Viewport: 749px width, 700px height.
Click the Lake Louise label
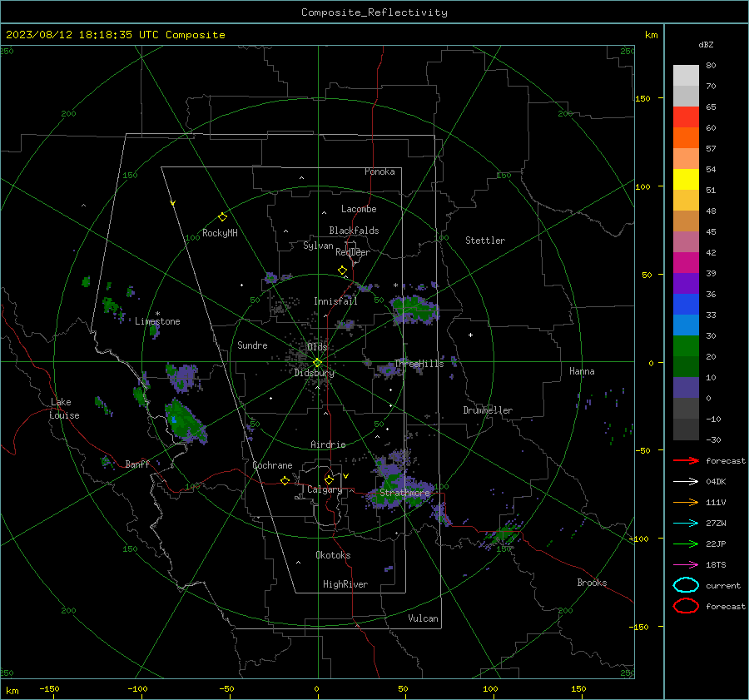pos(64,409)
